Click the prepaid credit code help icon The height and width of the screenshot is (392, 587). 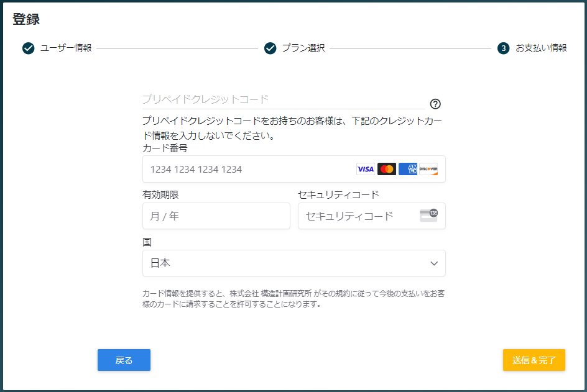(x=435, y=104)
